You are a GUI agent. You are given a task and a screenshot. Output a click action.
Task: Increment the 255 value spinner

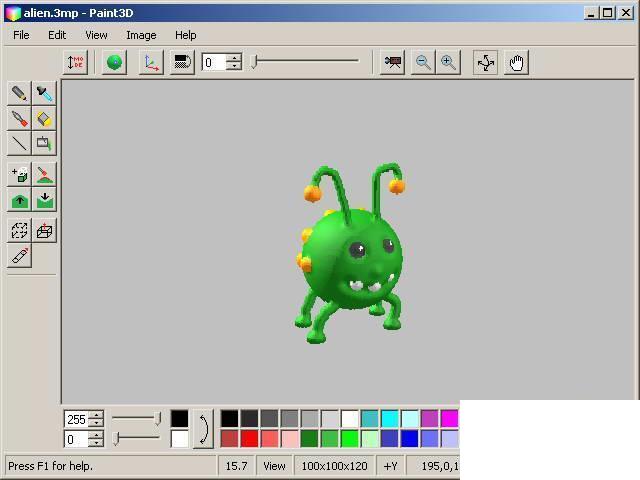[96, 415]
